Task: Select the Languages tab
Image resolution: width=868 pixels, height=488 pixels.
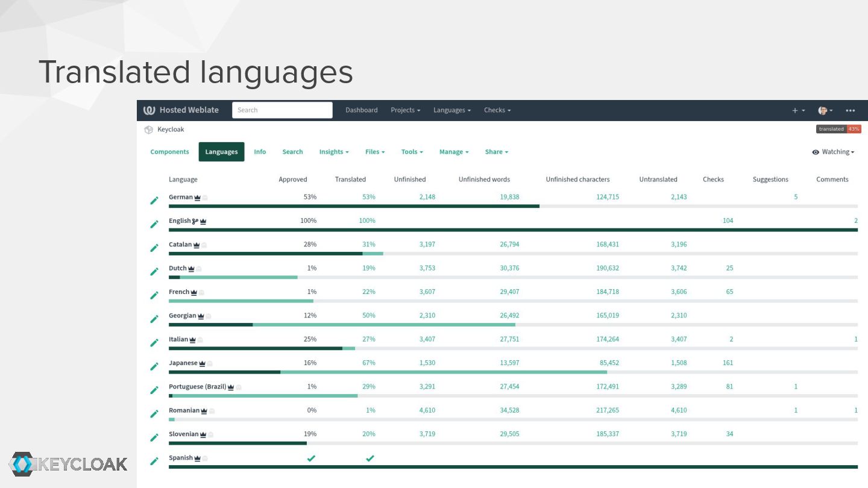Action: tap(221, 152)
